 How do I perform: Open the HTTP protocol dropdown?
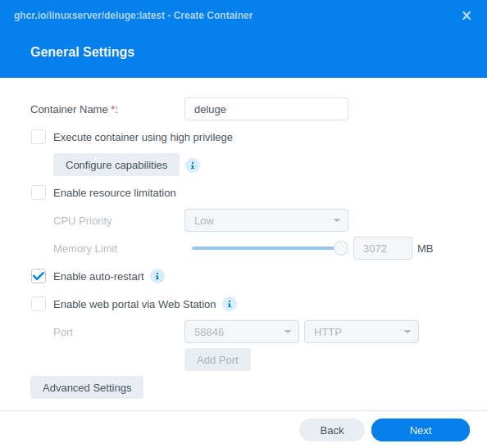click(362, 332)
